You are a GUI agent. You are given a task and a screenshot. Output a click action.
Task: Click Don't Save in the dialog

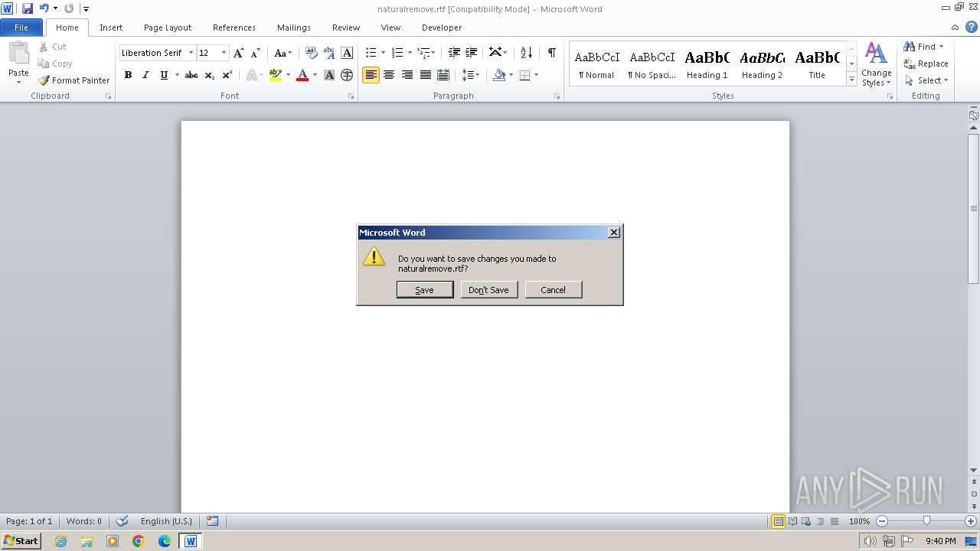tap(489, 290)
